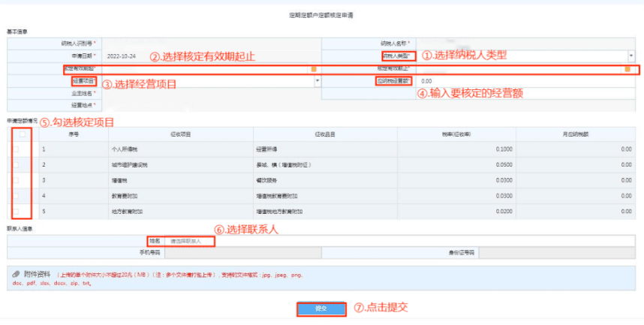
Task: Click the 基本信息 section heading
Action: coord(17,32)
